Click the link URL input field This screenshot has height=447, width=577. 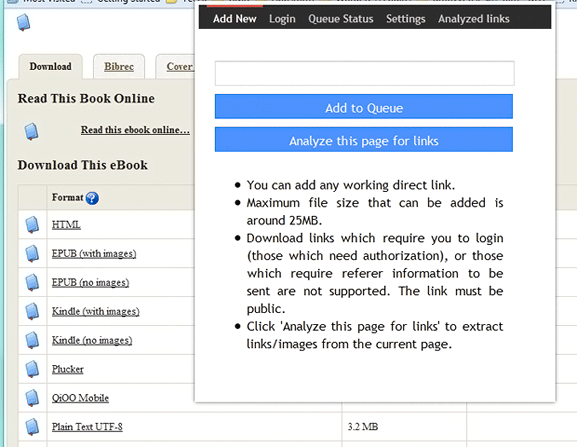[x=364, y=73]
